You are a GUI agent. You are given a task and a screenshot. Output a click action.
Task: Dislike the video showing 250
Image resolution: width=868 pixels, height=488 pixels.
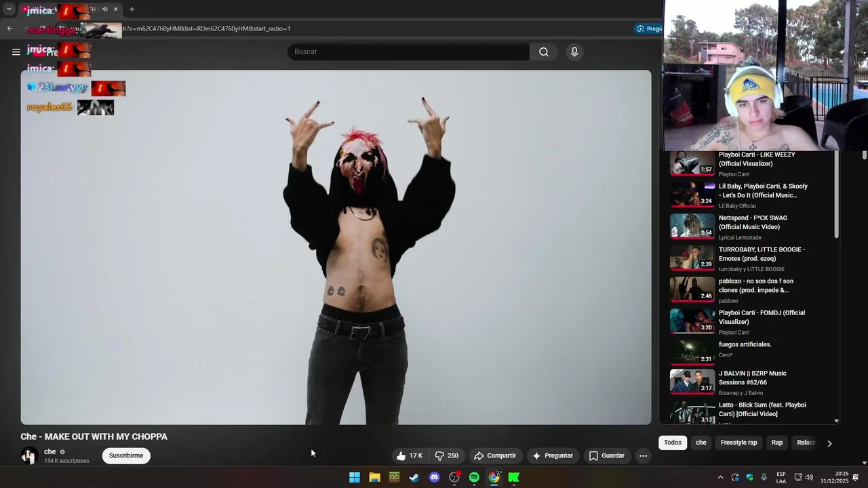[x=448, y=455]
